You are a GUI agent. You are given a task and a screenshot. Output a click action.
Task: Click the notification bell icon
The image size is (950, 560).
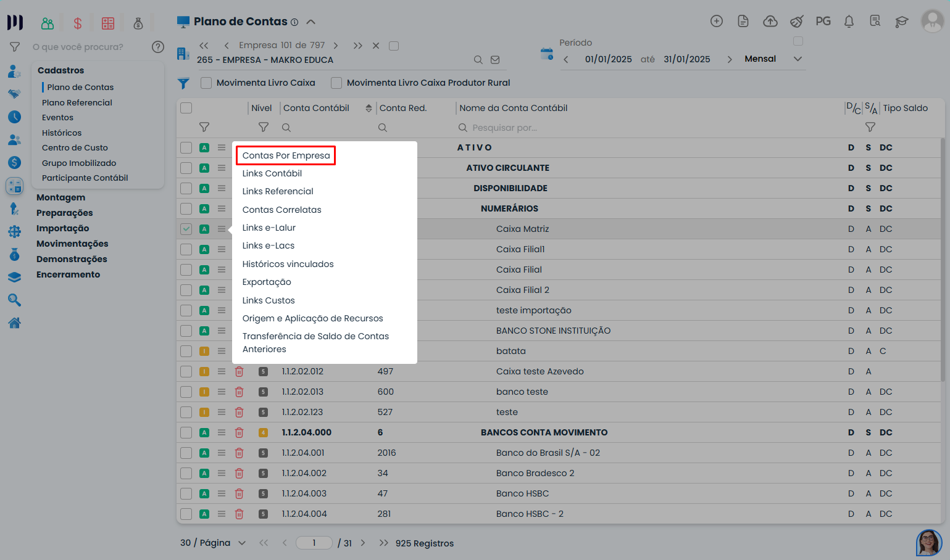pyautogui.click(x=849, y=22)
